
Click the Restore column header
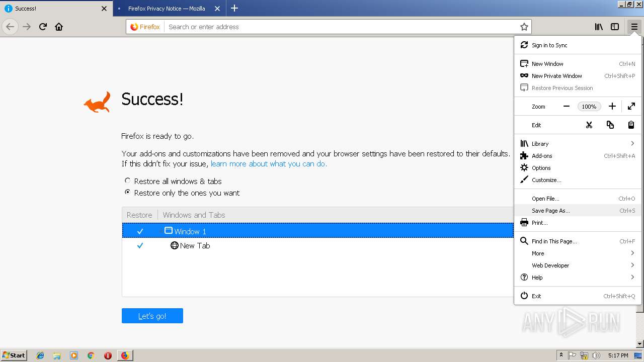click(139, 215)
